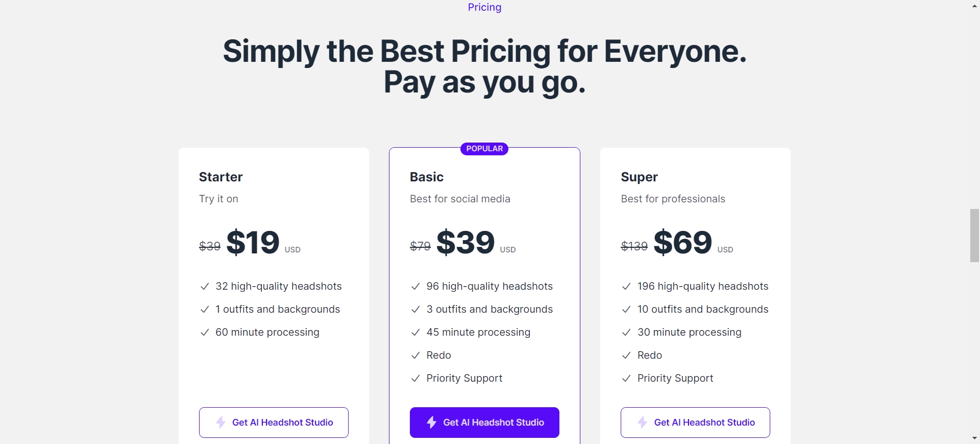The image size is (980, 444).
Task: Click the scrollbar up arrow
Action: (x=974, y=6)
